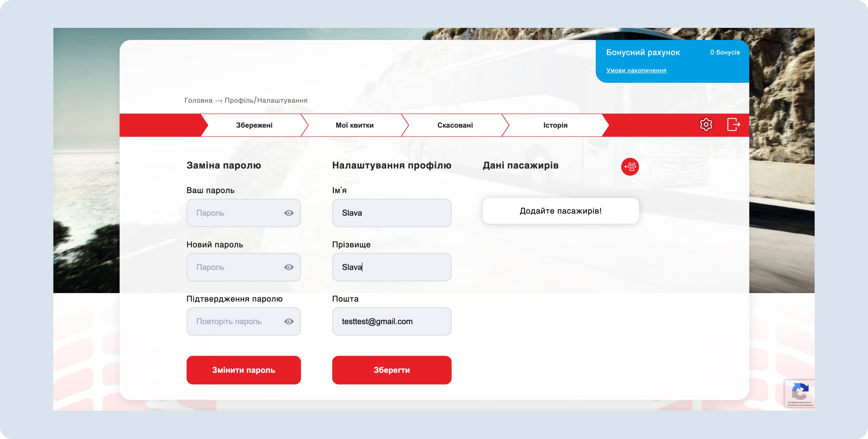The height and width of the screenshot is (439, 868).
Task: Go to Історія tab
Action: click(555, 125)
